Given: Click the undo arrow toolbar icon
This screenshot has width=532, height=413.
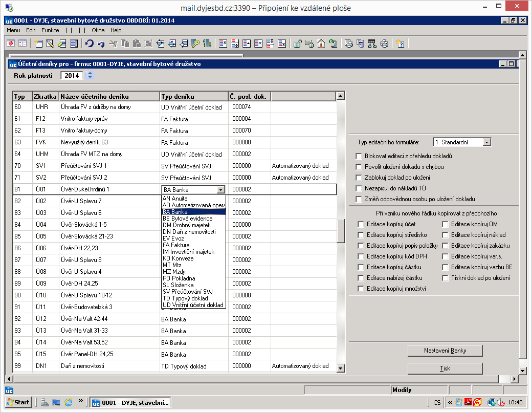Looking at the screenshot, I should pyautogui.click(x=89, y=44).
